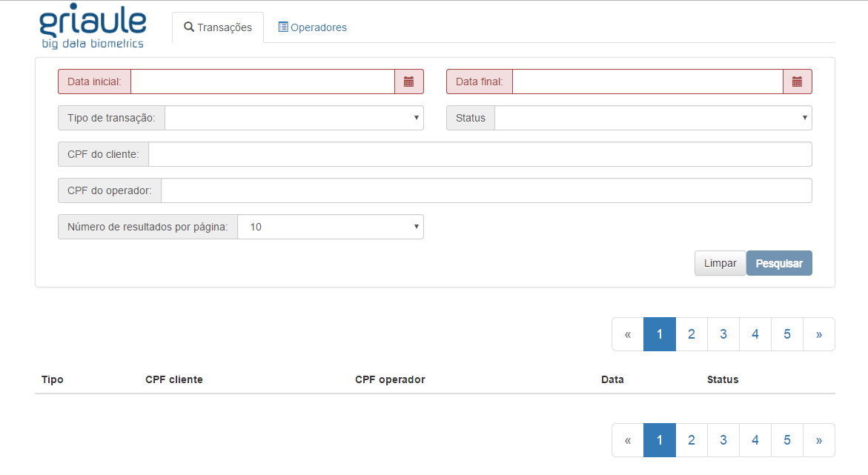Go to next page in top pagination
Viewport: 868px width, 475px height.
(x=819, y=334)
